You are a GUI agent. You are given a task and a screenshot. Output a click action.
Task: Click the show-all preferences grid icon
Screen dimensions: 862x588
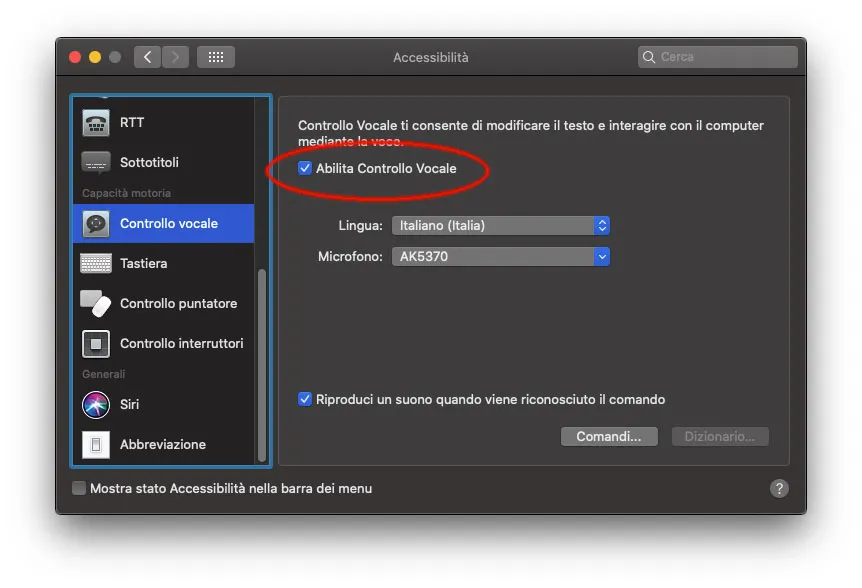215,57
